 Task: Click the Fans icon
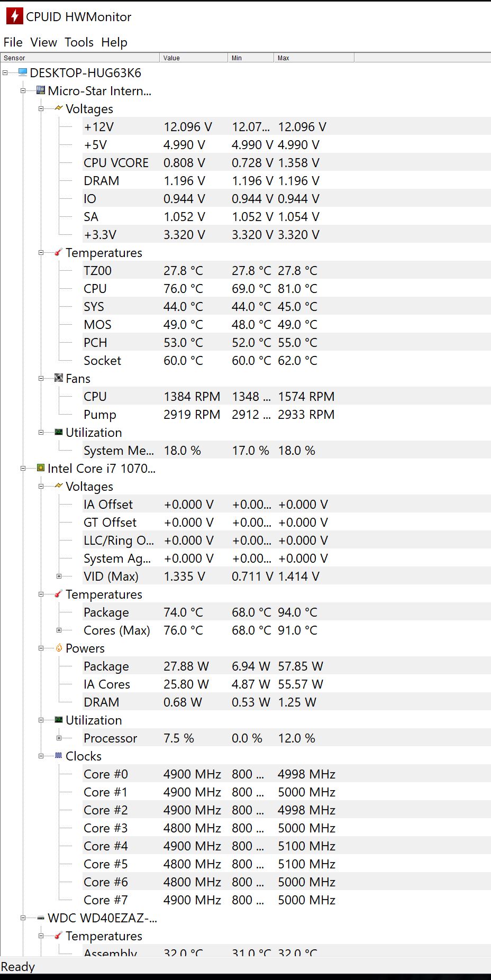pos(59,378)
